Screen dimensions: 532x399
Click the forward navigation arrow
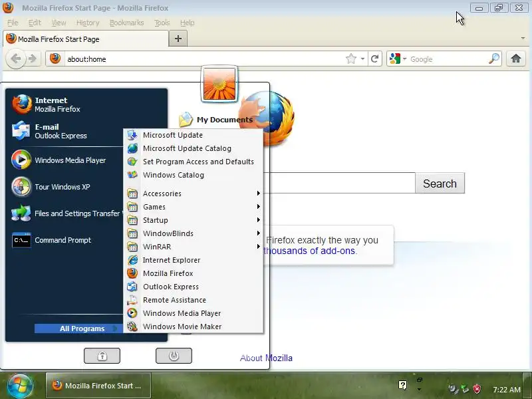pos(33,59)
